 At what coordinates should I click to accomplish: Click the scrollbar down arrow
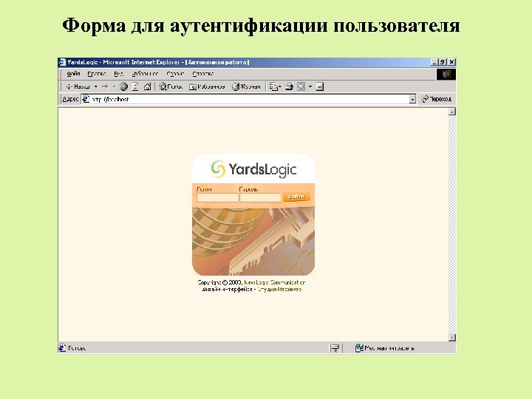(452, 337)
